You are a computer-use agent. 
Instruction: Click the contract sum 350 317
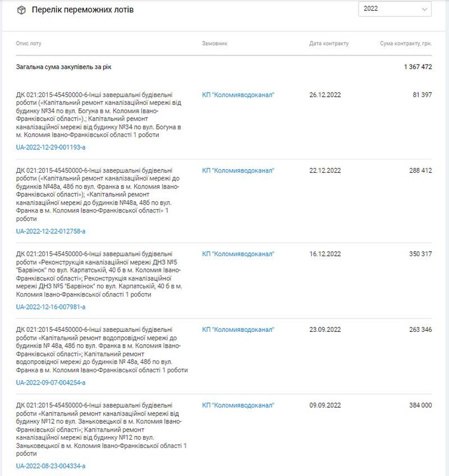coord(420,254)
